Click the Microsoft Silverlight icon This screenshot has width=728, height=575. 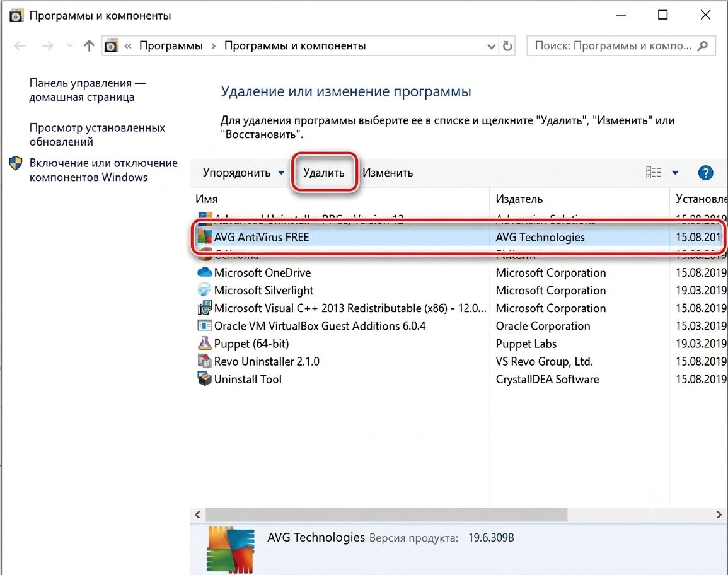[205, 290]
